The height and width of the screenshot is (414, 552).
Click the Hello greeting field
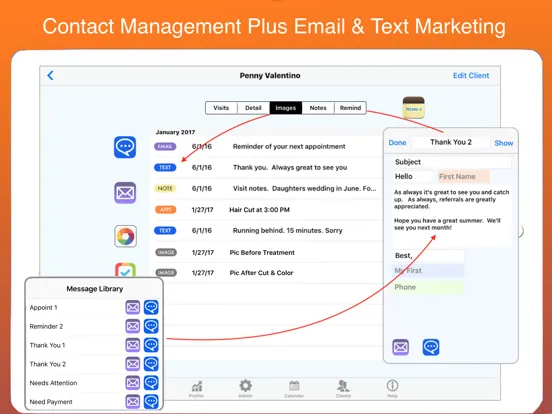click(x=414, y=176)
